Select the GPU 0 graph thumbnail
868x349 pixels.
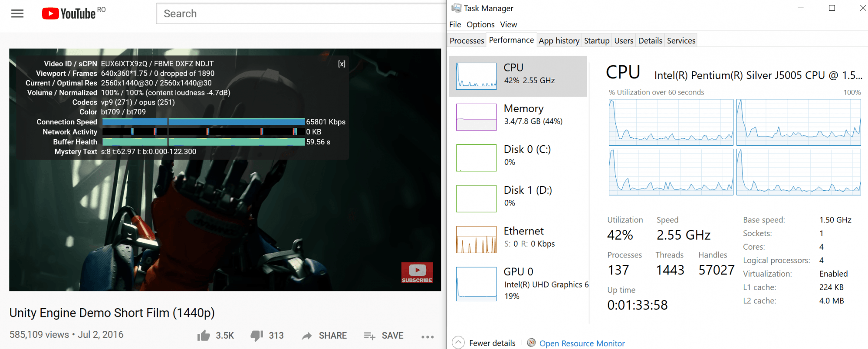477,284
